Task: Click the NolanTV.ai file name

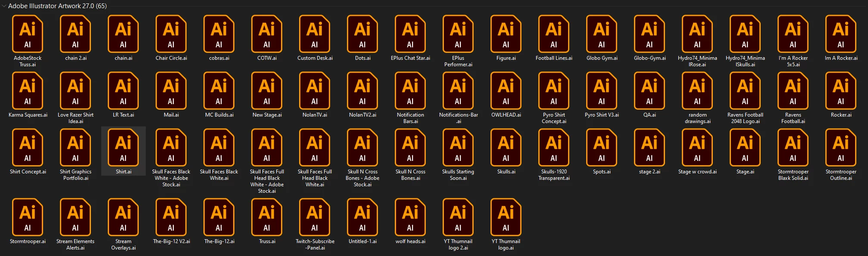Action: (315, 115)
